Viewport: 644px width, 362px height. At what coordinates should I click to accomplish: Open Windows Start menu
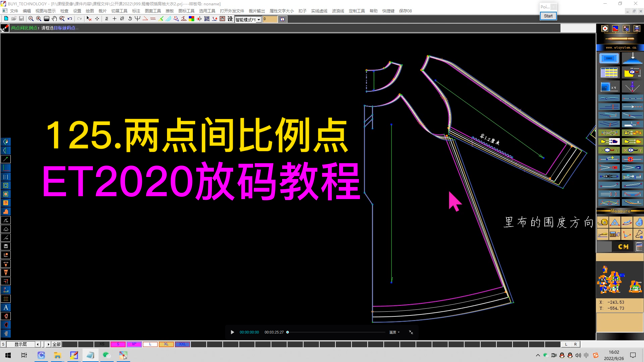click(8, 355)
